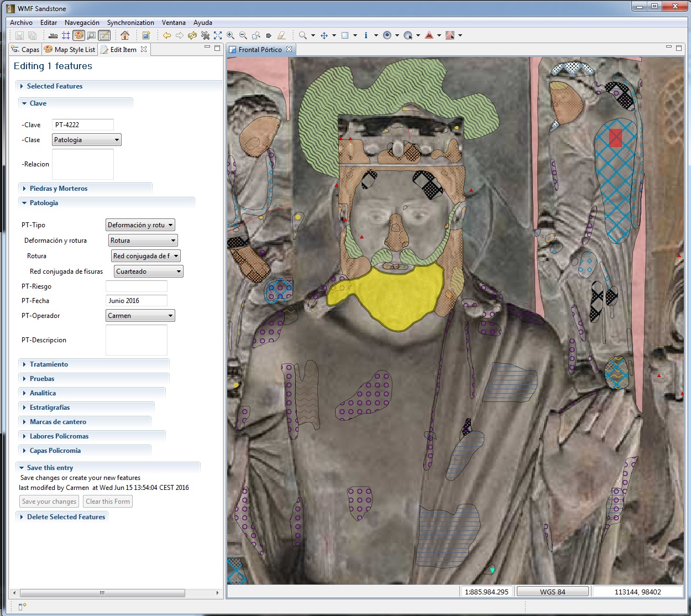The width and height of the screenshot is (691, 616).
Task: Open the Synchronization menu
Action: (x=130, y=23)
